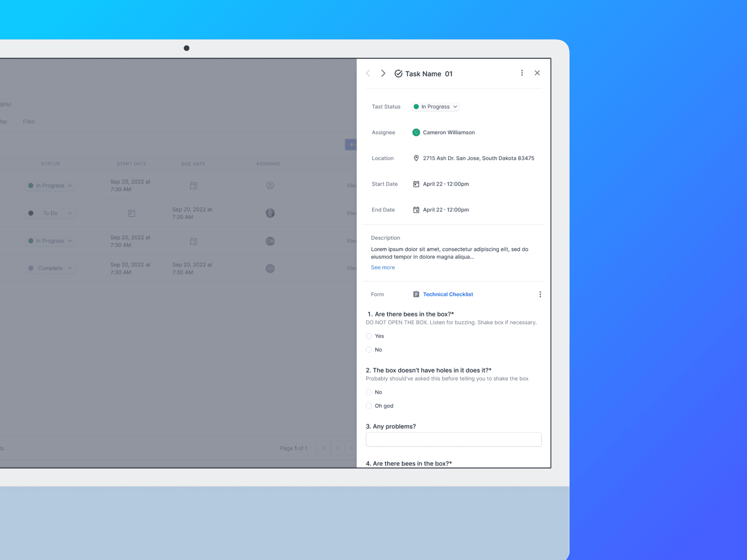Close the Task Name 01 panel
Screen dimensions: 747x560
tap(537, 73)
